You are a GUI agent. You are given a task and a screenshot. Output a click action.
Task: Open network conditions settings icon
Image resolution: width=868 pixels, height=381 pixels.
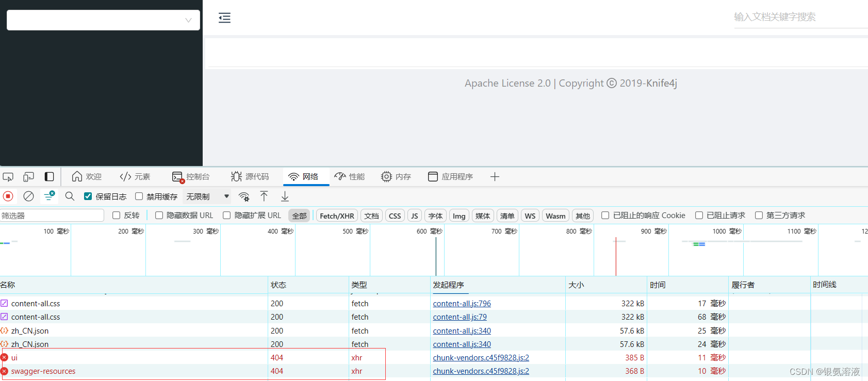point(244,196)
